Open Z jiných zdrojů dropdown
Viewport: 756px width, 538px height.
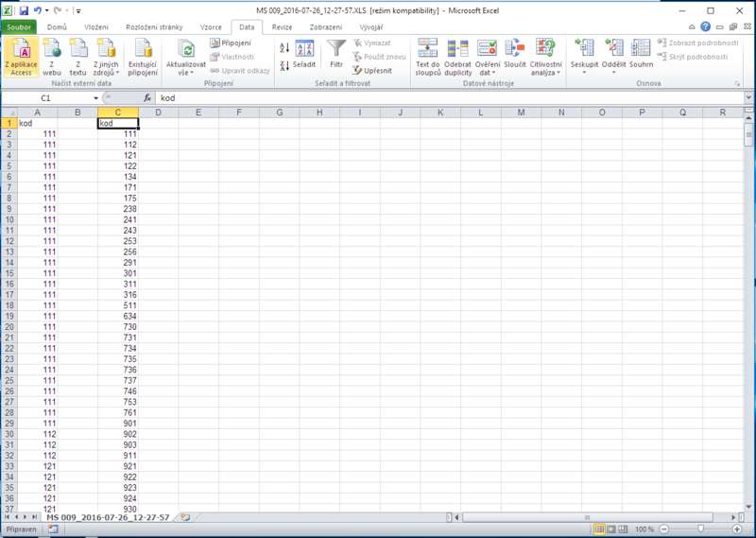pyautogui.click(x=106, y=57)
